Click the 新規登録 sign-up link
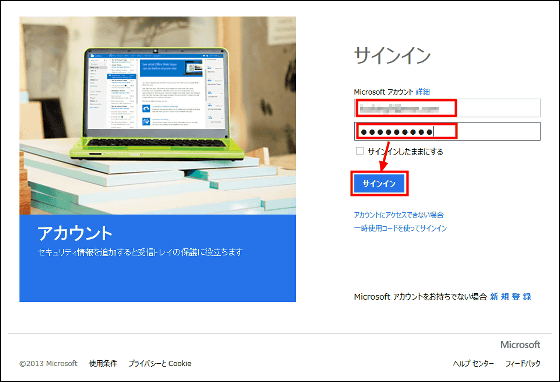The image size is (560, 382). tap(510, 296)
